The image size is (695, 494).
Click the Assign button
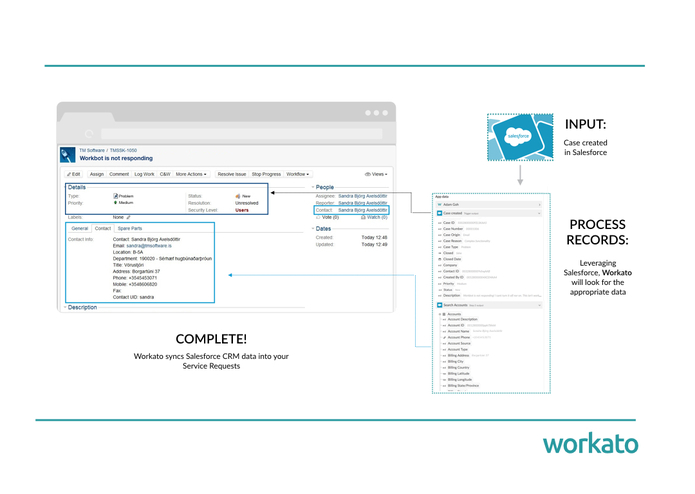[97, 174]
